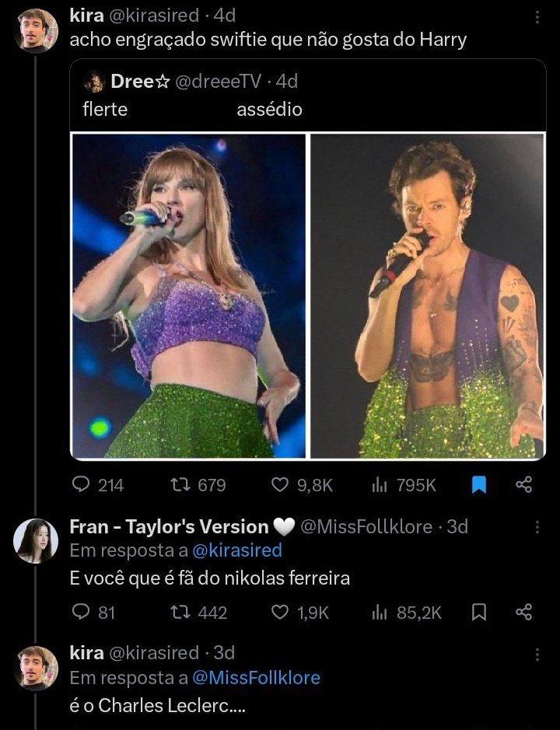This screenshot has width=560, height=730.
Task: Retweet kira's tweet with 679 retweets
Action: click(x=180, y=485)
